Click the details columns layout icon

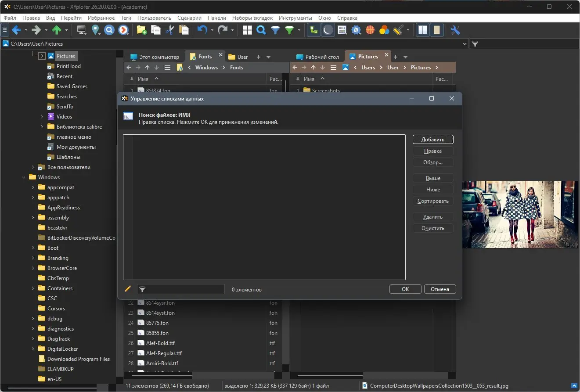pos(342,30)
